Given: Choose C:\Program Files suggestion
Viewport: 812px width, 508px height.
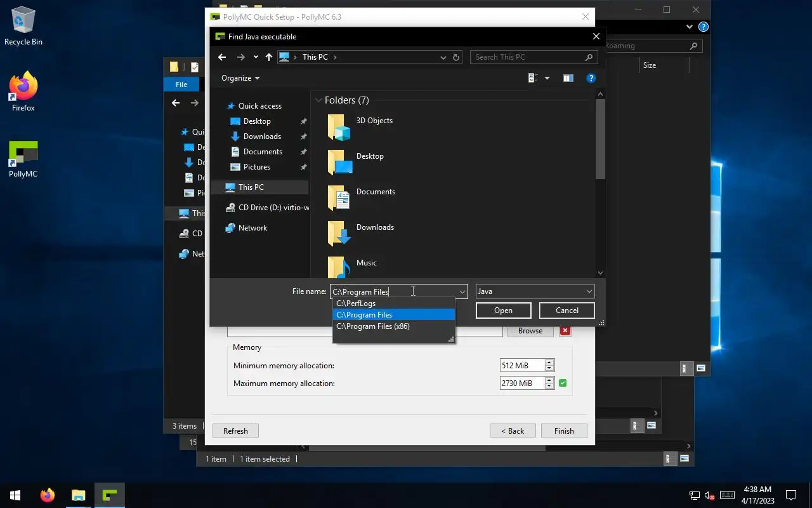Looking at the screenshot, I should tap(393, 315).
